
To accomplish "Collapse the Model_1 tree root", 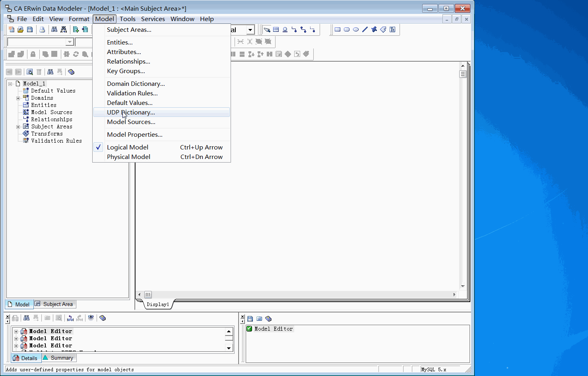I will [x=10, y=84].
